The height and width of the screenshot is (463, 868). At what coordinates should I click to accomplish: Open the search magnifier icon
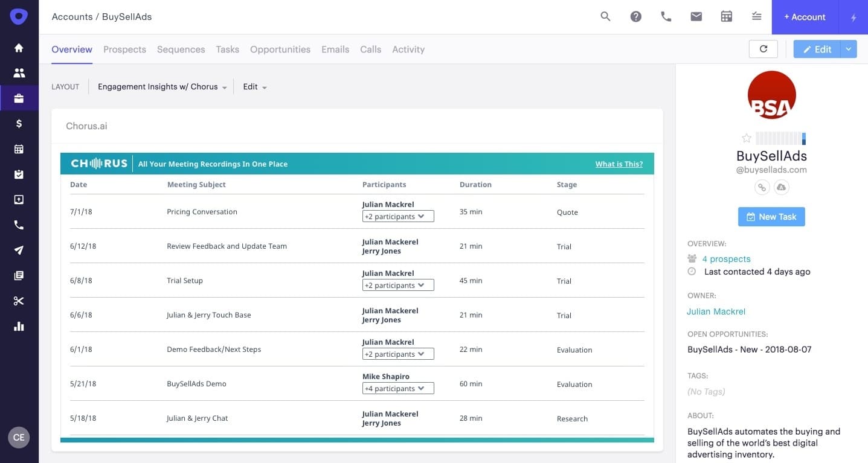605,17
